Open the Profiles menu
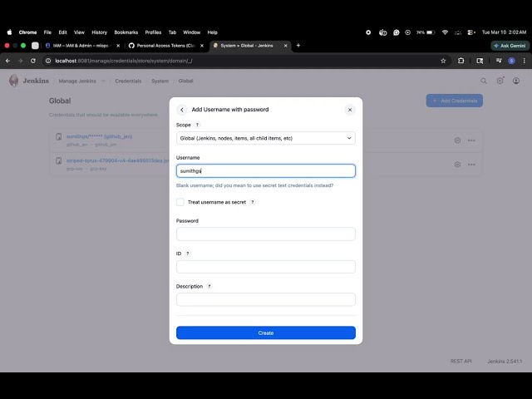This screenshot has width=532, height=399. click(153, 32)
